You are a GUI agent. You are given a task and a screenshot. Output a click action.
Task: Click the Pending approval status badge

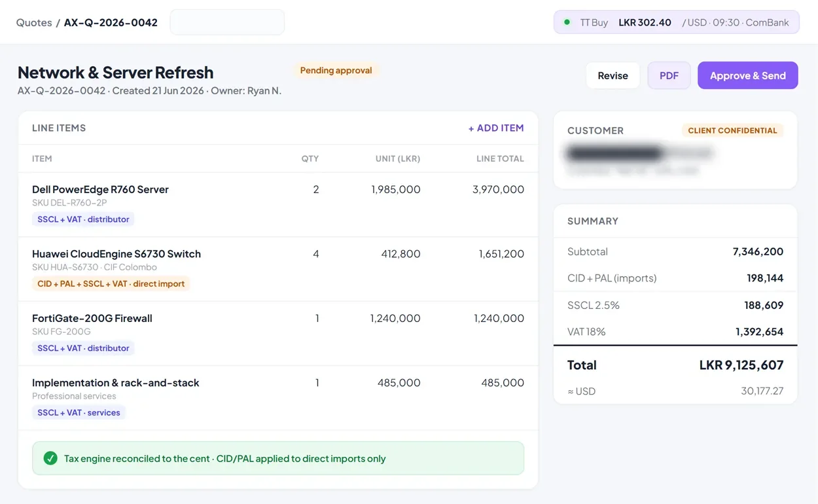[x=336, y=70]
